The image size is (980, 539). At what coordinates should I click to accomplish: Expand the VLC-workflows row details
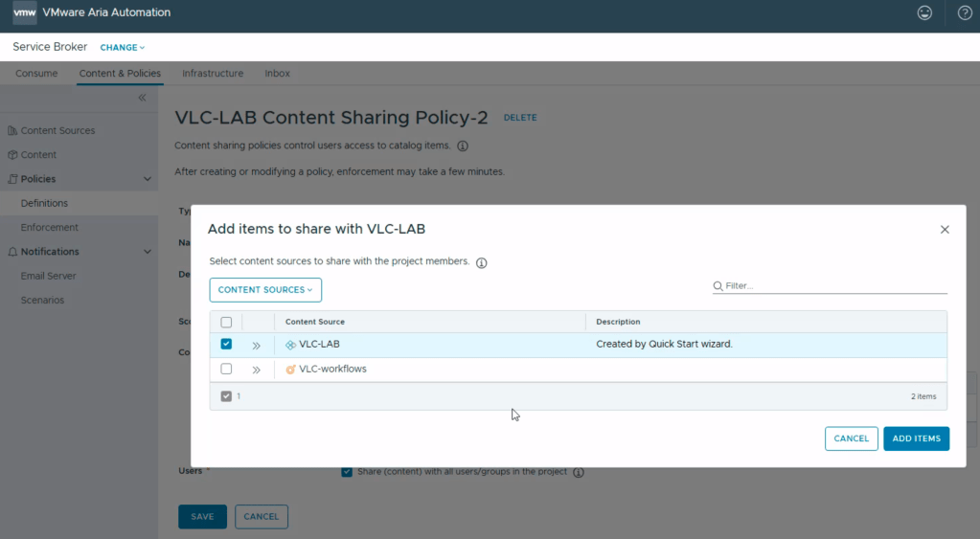coord(257,370)
